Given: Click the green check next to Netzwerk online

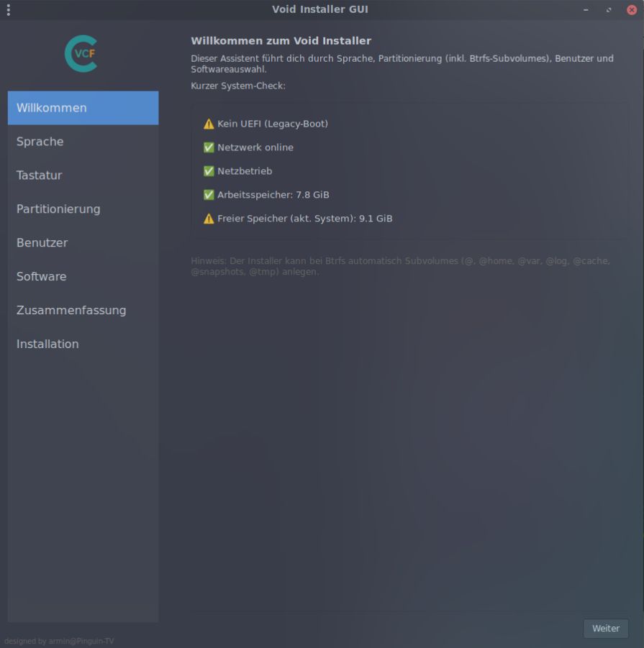Looking at the screenshot, I should pyautogui.click(x=209, y=147).
